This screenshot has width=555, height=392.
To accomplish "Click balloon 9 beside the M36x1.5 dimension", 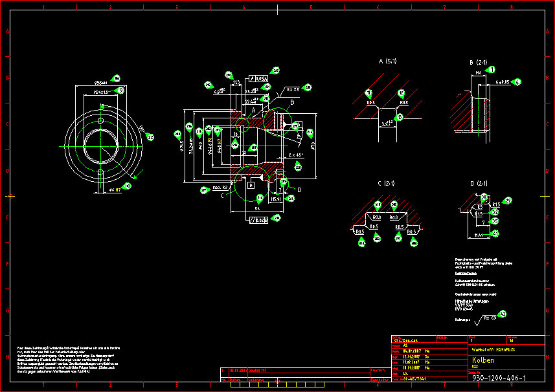I will 120,91.
